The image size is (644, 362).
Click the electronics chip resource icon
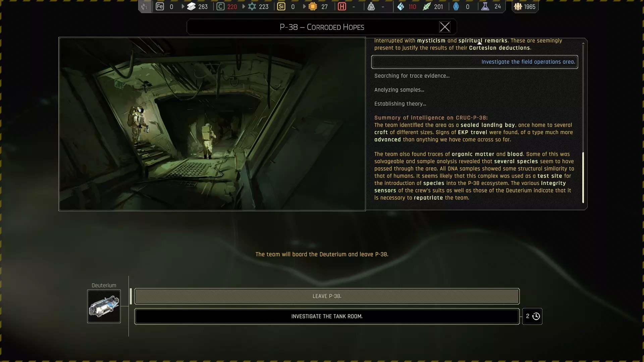313,7
